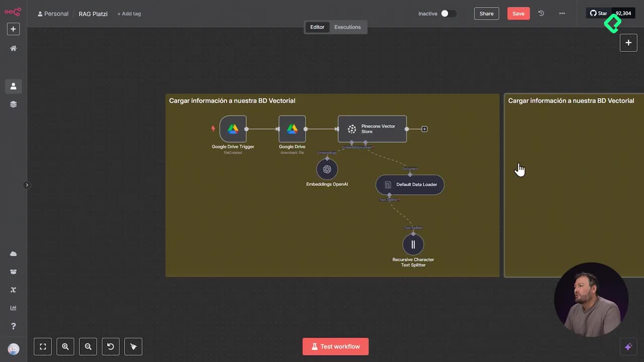
Task: Activate workflow using the Inactive toggle
Action: point(449,14)
